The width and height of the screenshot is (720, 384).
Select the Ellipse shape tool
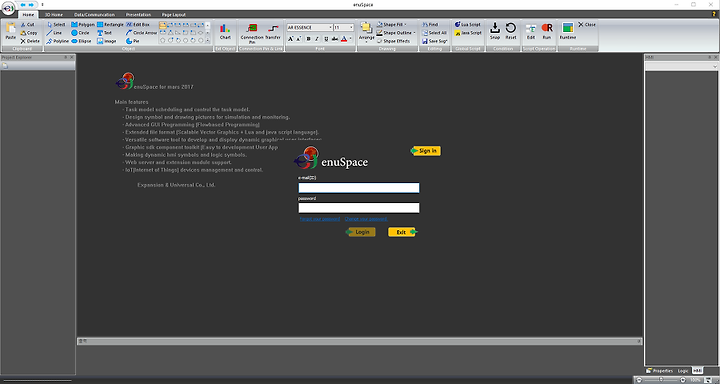(81, 41)
